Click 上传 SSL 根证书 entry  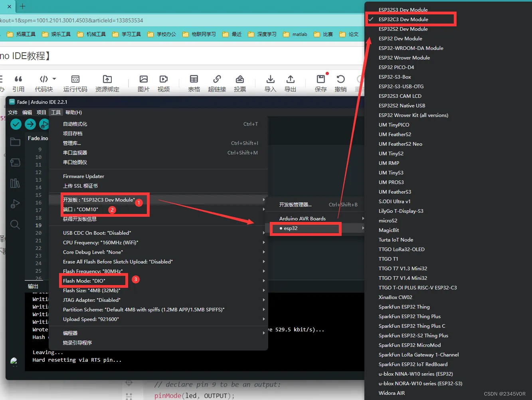coord(158,186)
